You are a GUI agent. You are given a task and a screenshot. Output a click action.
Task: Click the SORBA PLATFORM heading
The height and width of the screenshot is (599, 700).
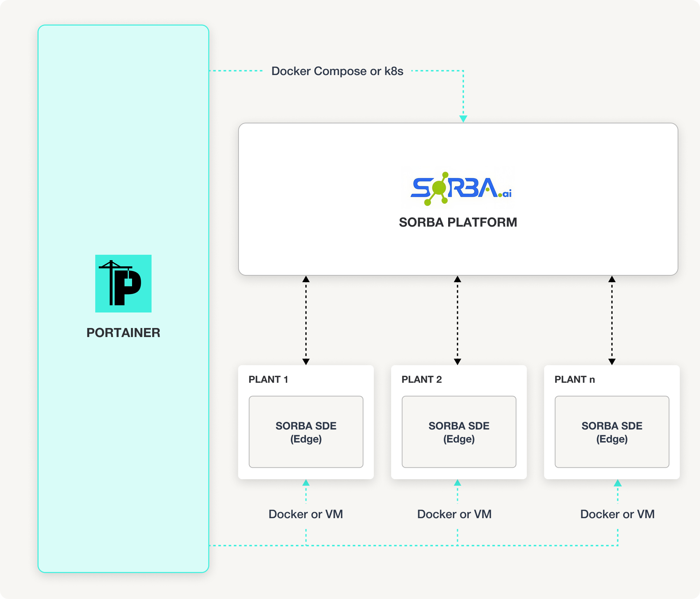458,222
